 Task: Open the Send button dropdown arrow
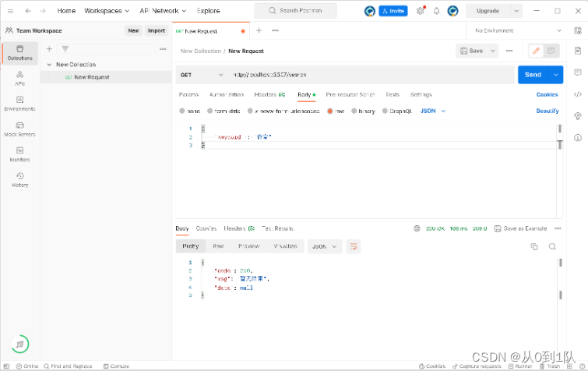556,75
